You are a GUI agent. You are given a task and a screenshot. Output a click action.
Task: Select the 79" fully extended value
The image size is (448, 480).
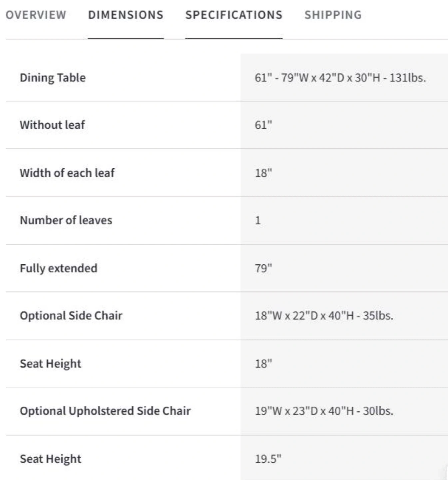[x=263, y=268]
